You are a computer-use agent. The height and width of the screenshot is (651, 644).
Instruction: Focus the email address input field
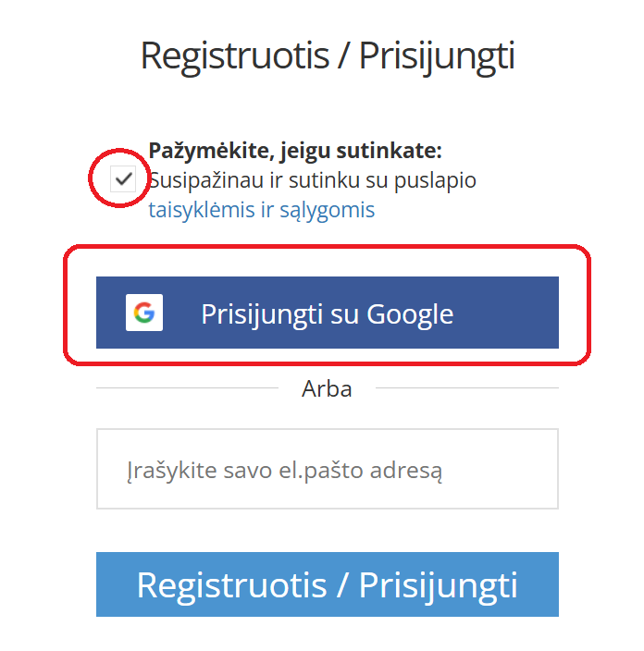tap(327, 469)
